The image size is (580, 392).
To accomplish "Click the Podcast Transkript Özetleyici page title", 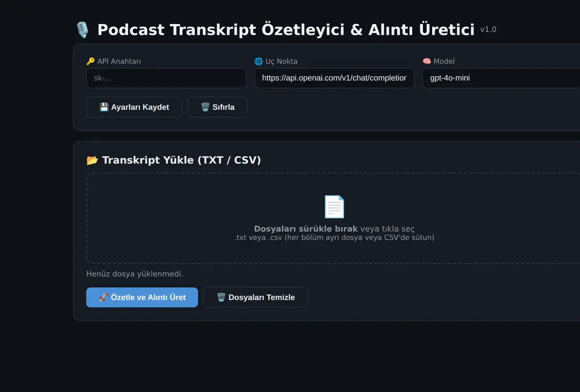I will click(x=286, y=30).
